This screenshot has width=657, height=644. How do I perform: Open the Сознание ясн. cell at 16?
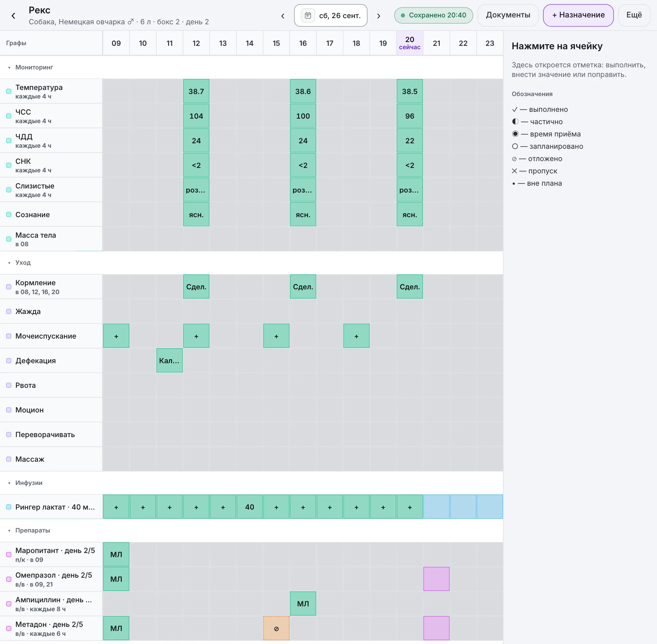pyautogui.click(x=303, y=214)
